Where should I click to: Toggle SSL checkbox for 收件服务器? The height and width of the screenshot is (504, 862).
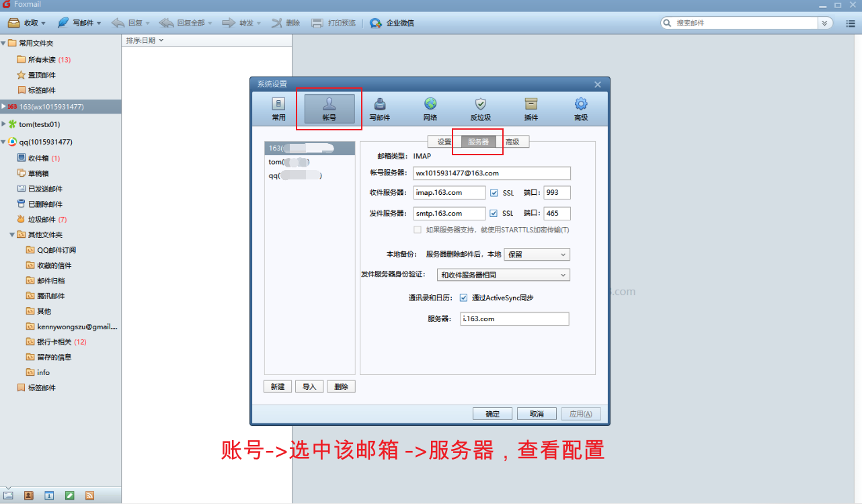(494, 193)
